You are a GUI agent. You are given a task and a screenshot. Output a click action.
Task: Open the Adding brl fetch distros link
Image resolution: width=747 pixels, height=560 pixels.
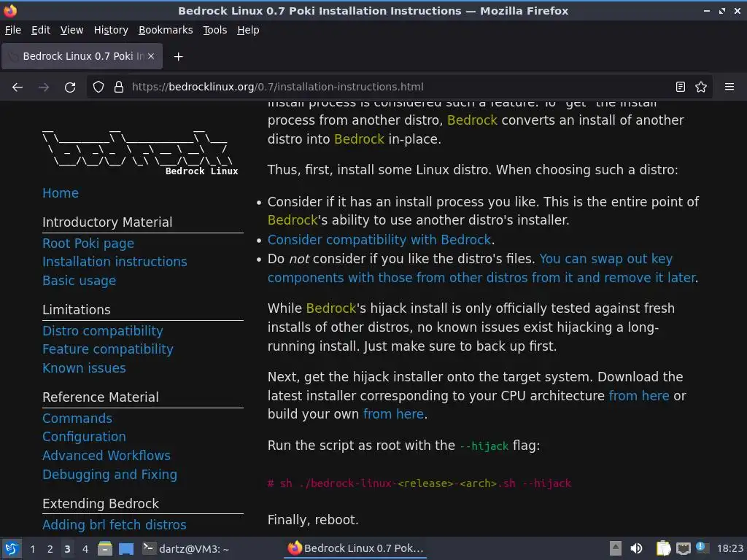115,525
